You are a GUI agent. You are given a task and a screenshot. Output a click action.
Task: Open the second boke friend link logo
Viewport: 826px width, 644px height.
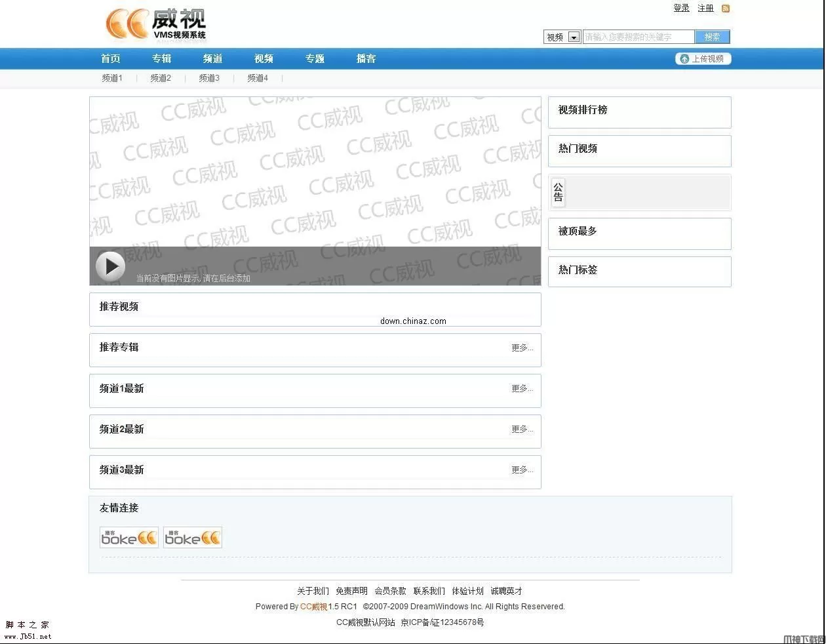(x=192, y=536)
